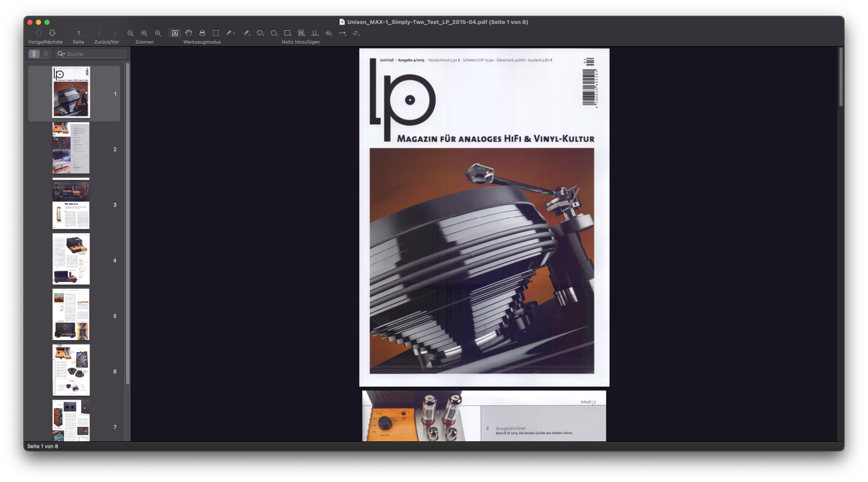Select the hand scroll tool
Image resolution: width=868 pixels, height=482 pixels.
point(189,33)
